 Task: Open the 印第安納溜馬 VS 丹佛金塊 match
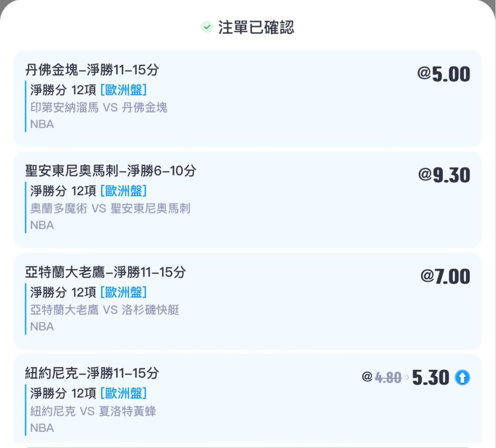pos(99,108)
